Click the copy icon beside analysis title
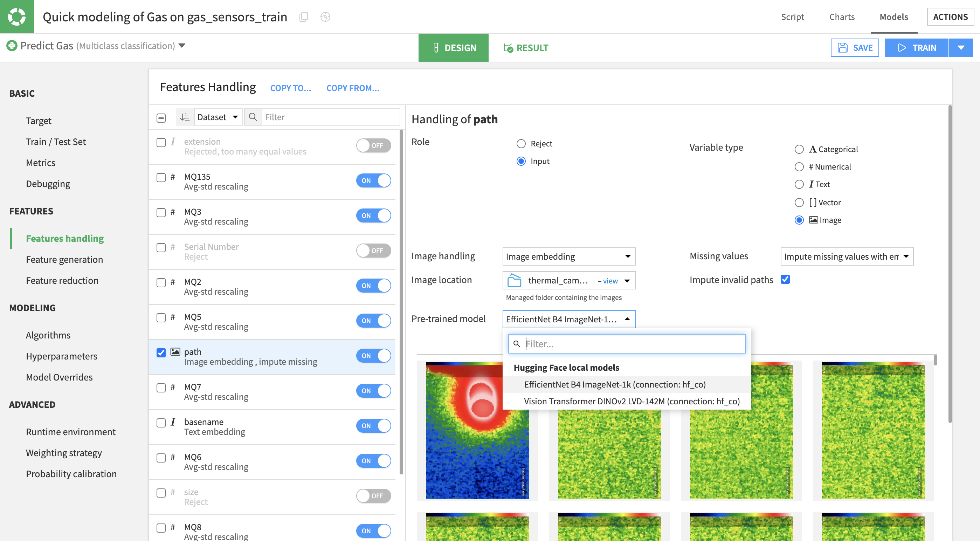 (x=303, y=17)
